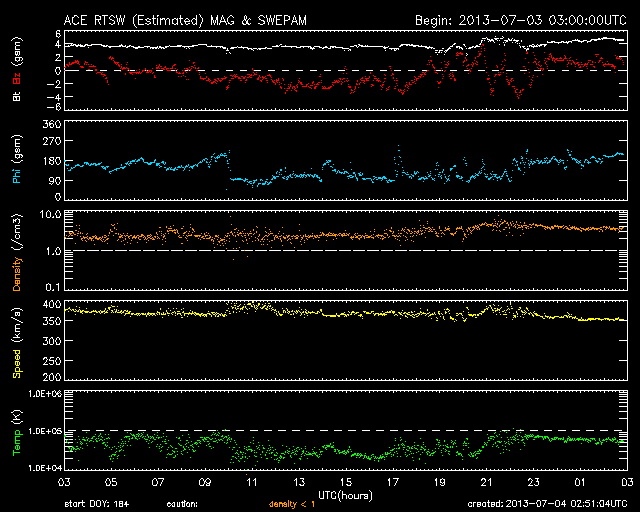
Task: Click the '200' tick on Speed axis
Action: 52,377
